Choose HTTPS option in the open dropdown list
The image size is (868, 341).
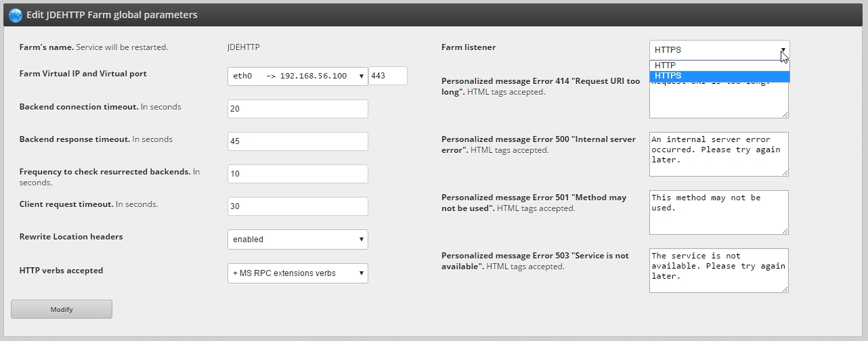point(719,76)
